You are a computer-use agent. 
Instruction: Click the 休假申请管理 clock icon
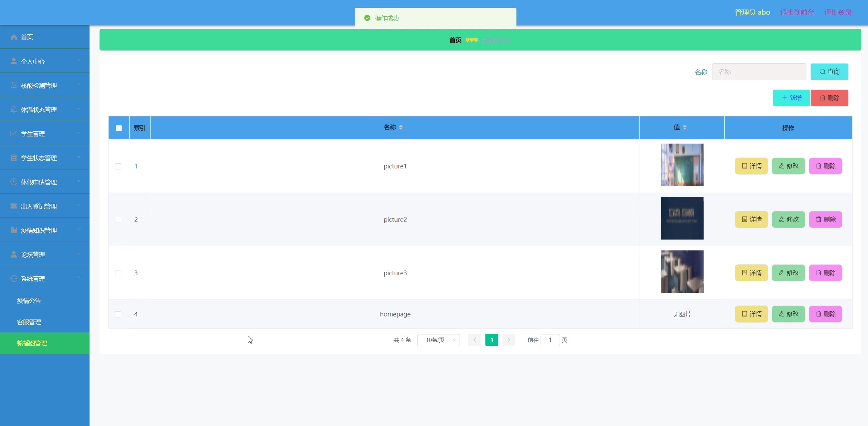[x=14, y=182]
